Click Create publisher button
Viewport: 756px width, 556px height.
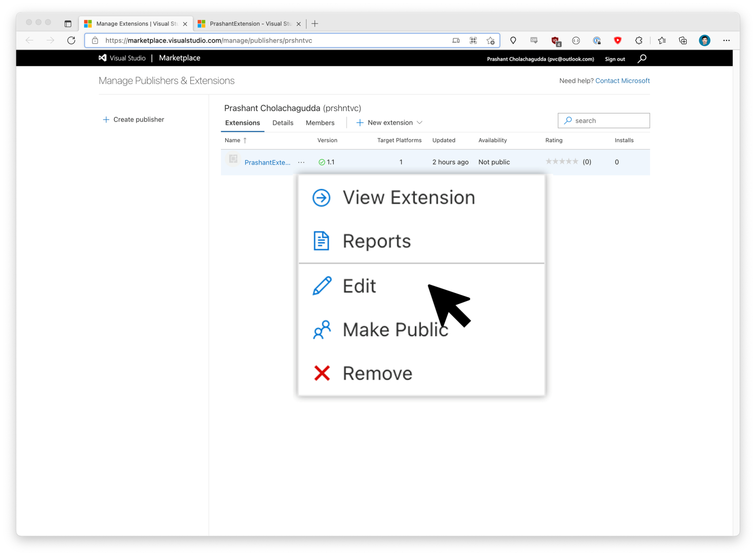point(134,119)
